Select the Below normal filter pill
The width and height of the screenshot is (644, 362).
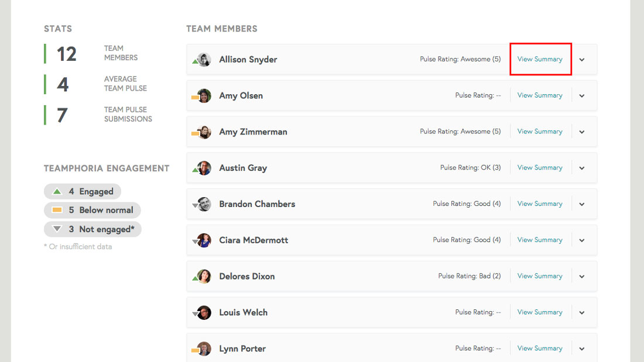pos(93,210)
